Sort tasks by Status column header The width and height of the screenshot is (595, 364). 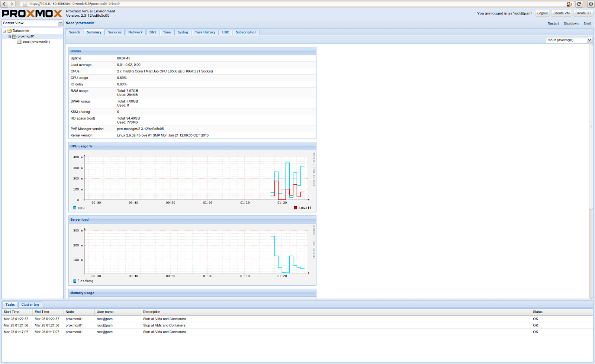(562, 312)
